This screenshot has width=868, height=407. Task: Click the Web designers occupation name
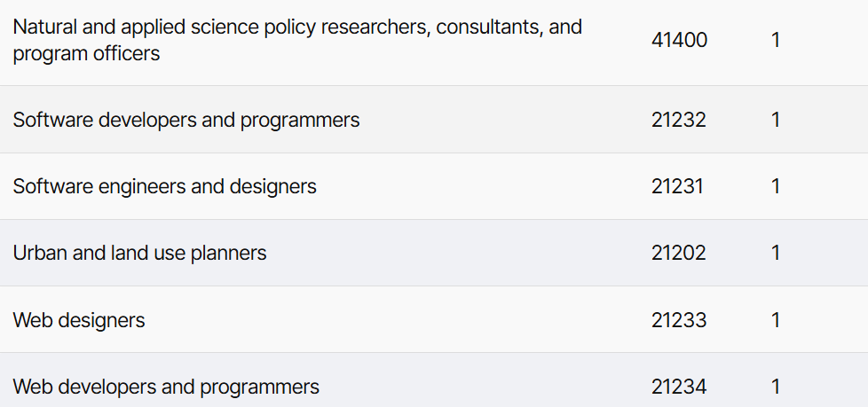(x=79, y=320)
